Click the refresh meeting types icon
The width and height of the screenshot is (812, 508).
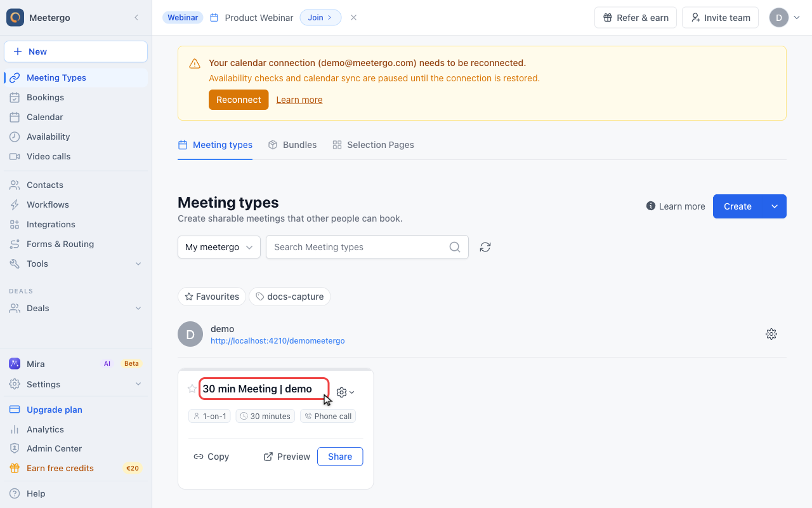click(485, 247)
